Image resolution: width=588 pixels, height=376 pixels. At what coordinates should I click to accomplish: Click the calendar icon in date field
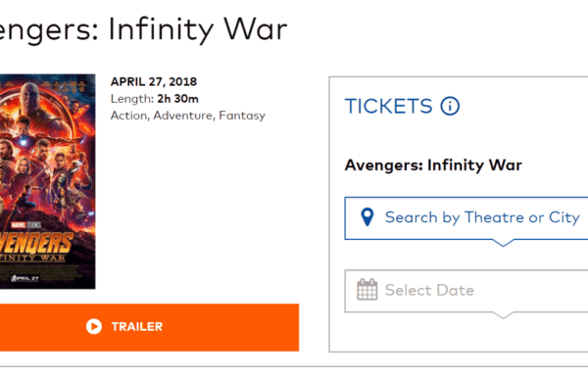coord(367,290)
